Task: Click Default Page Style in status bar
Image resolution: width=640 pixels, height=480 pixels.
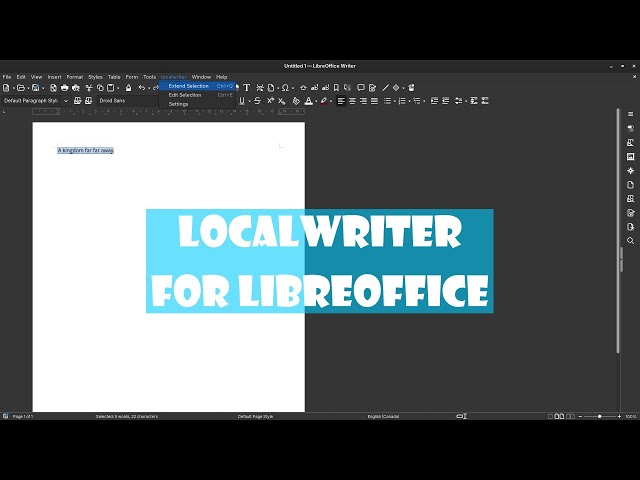Action: [x=256, y=416]
